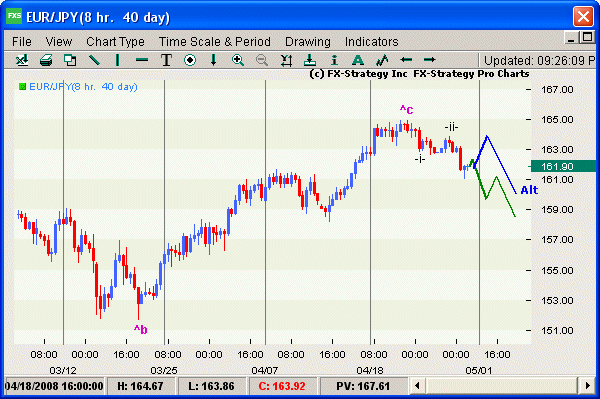Click the circle target marker tool
This screenshot has height=399, width=600.
click(190, 60)
